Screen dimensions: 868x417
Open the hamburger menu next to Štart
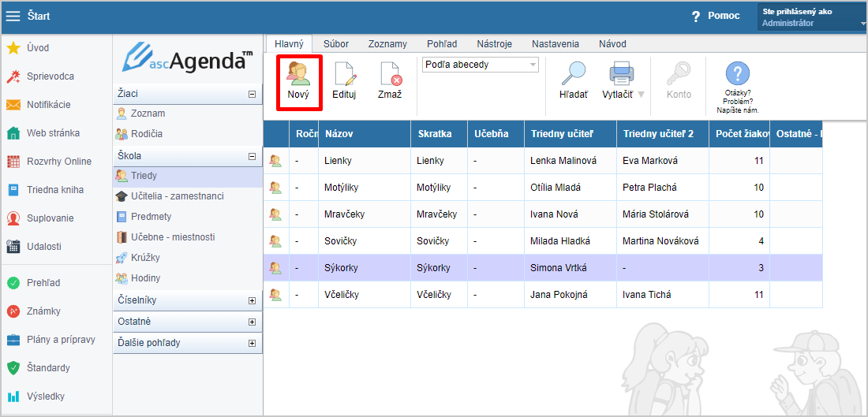point(13,16)
